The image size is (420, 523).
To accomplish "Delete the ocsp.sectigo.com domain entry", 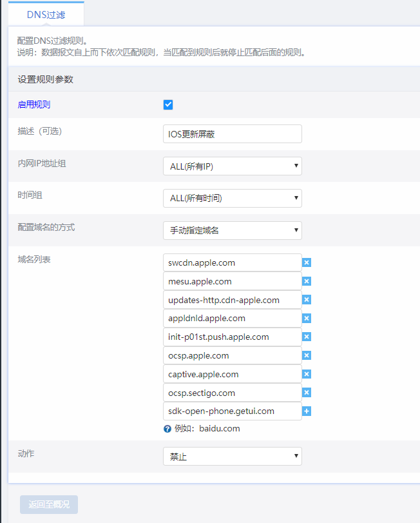I will pos(307,393).
